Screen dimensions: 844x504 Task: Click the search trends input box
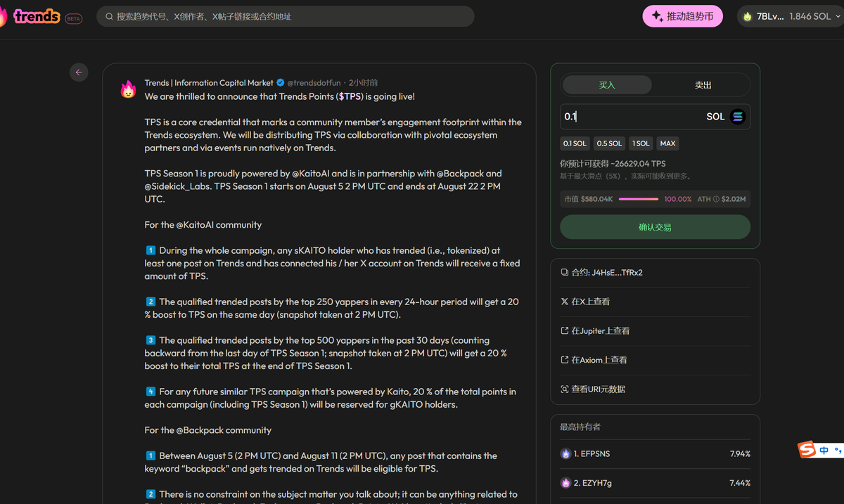tap(285, 16)
